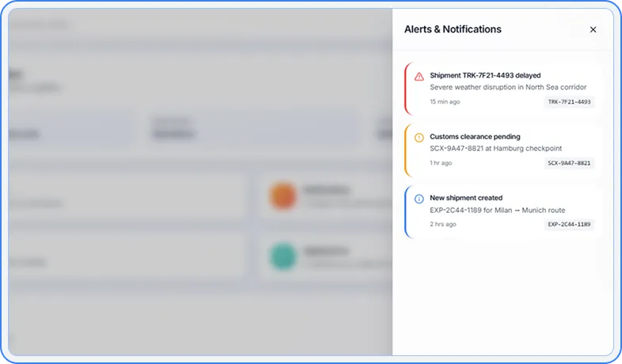Click the TRK-7F21-4493 tracking tag
622x364 pixels.
point(569,102)
